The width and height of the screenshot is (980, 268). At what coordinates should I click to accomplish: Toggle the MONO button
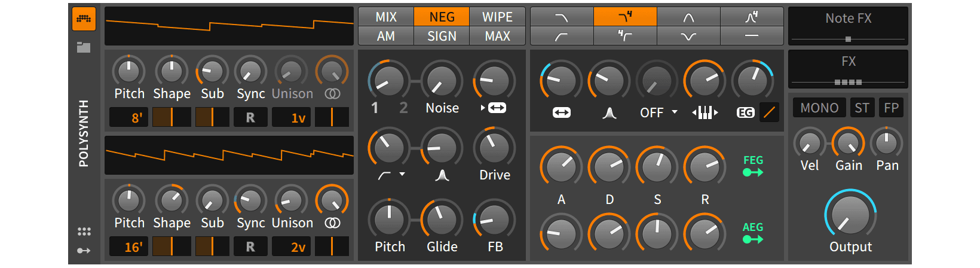(x=819, y=108)
